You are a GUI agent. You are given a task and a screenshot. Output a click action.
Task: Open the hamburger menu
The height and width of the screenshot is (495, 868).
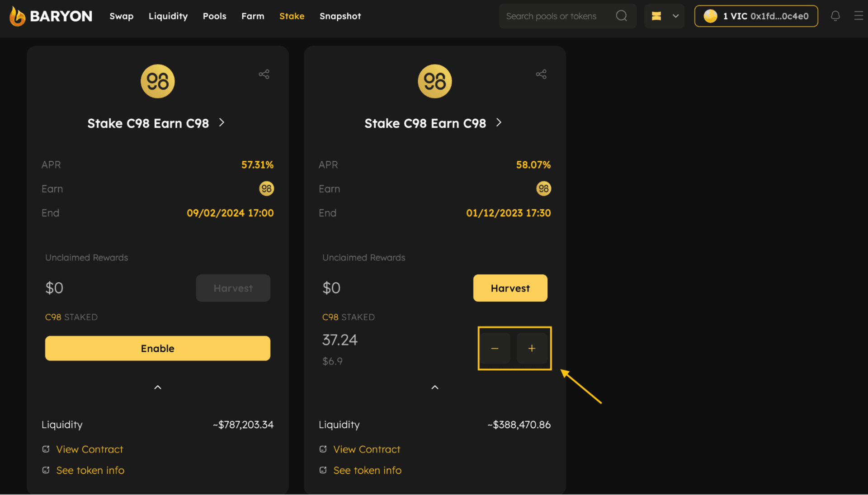pos(859,16)
